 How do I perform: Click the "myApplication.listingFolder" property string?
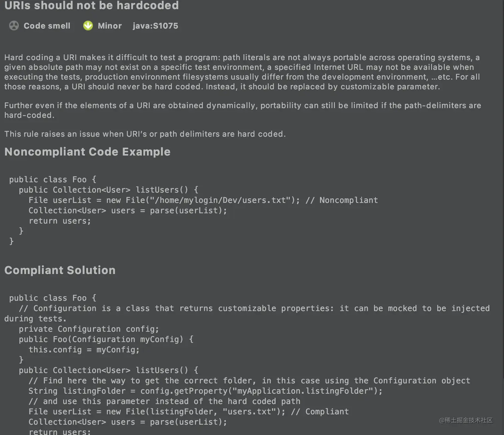tap(302, 391)
